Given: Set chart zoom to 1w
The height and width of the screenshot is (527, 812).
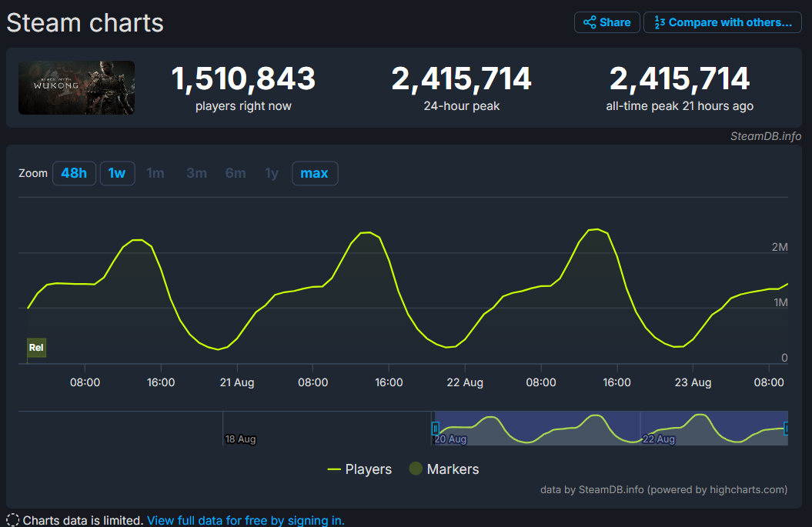Looking at the screenshot, I should pyautogui.click(x=117, y=173).
